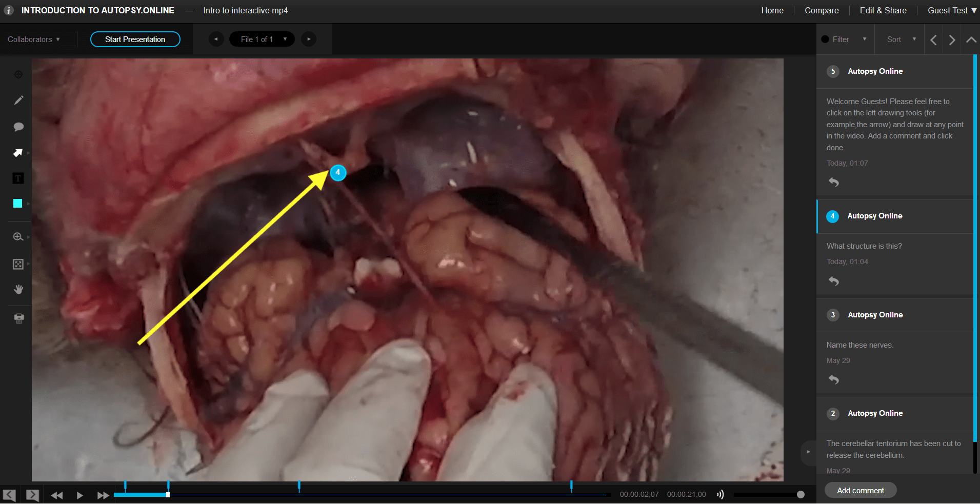Jump to previous annotation frame button
This screenshot has height=504, width=980.
tap(9, 495)
